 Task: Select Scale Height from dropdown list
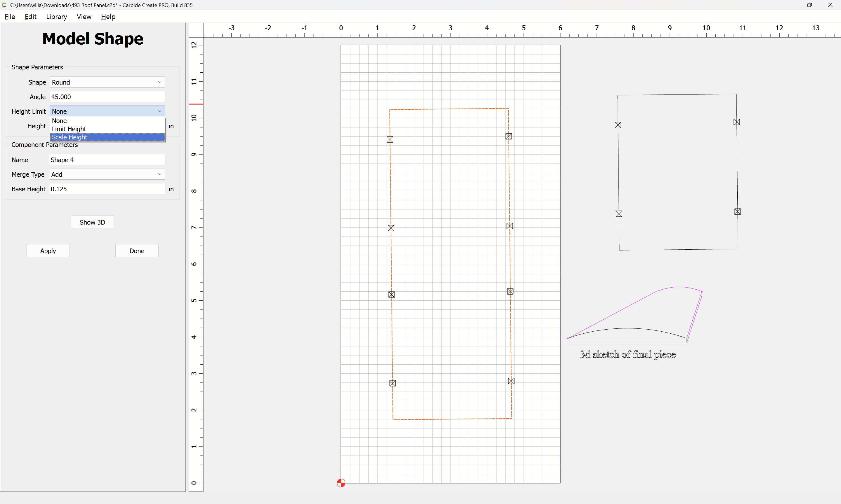(x=107, y=137)
